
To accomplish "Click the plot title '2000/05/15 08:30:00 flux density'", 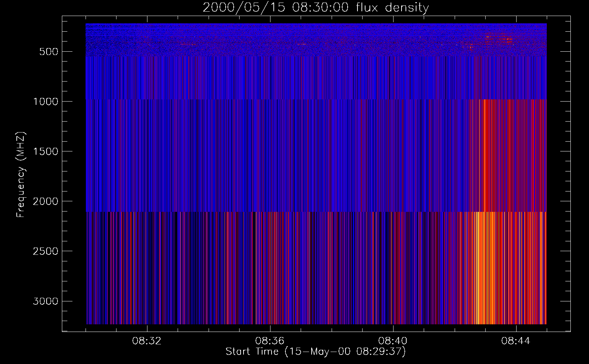I will pyautogui.click(x=316, y=8).
